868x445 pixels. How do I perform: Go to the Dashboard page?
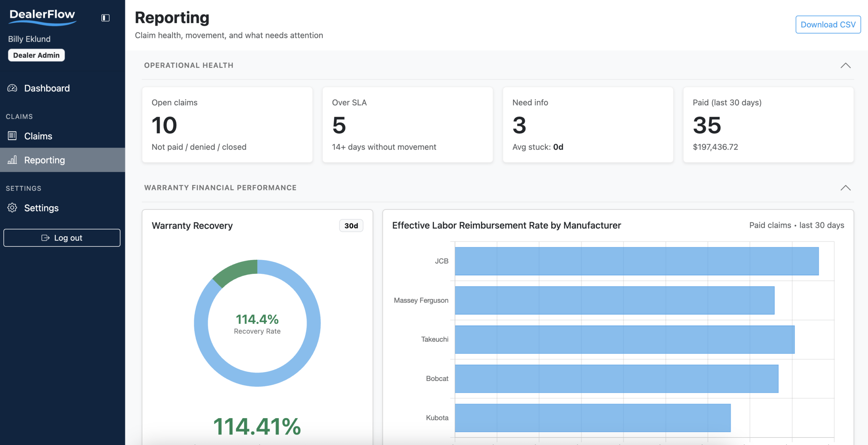pyautogui.click(x=47, y=88)
